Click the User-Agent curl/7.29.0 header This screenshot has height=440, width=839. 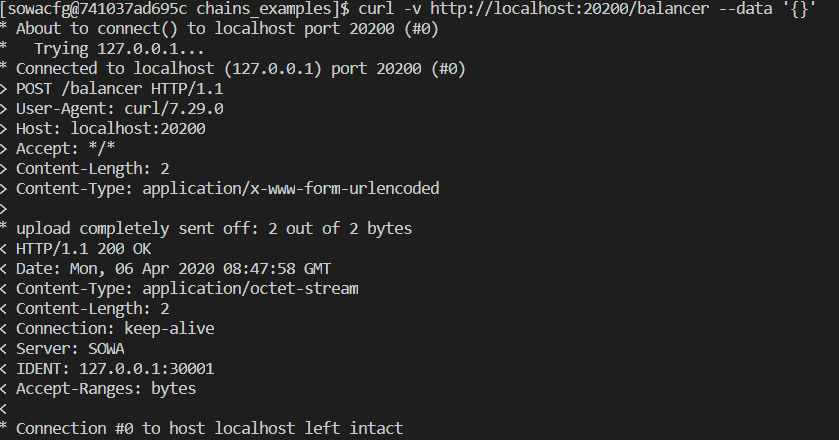119,108
